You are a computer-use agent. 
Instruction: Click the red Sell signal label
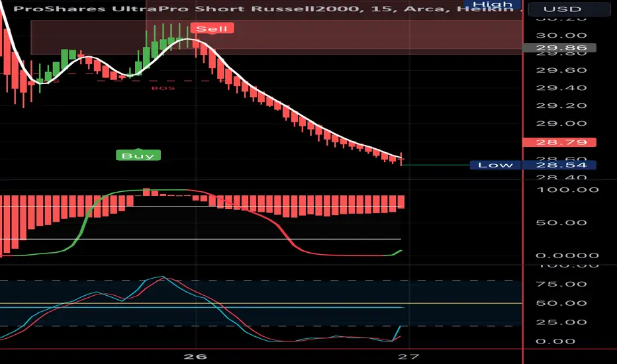pyautogui.click(x=212, y=28)
